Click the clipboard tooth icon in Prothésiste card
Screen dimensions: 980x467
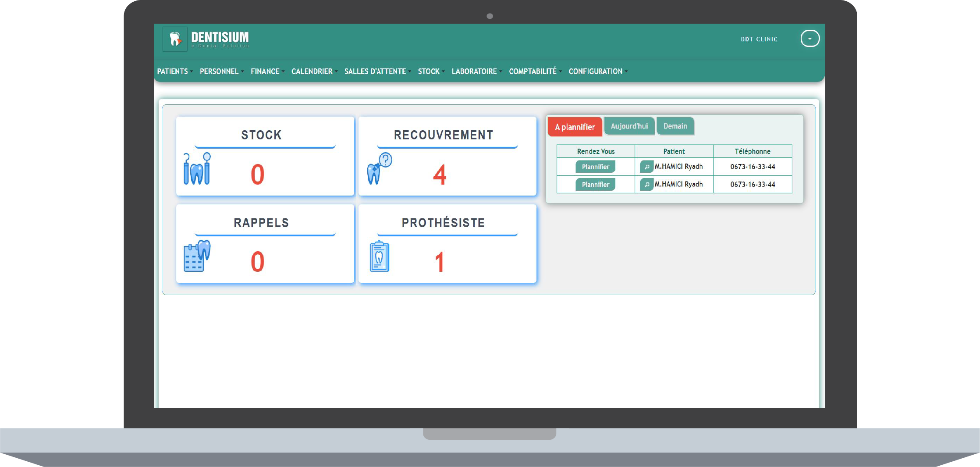tap(379, 257)
